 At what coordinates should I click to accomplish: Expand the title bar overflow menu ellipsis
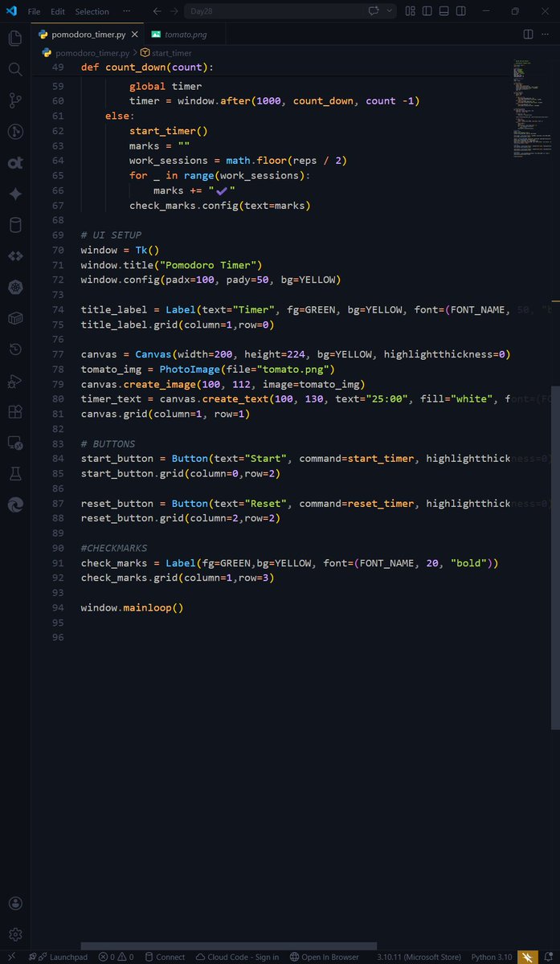(x=128, y=11)
